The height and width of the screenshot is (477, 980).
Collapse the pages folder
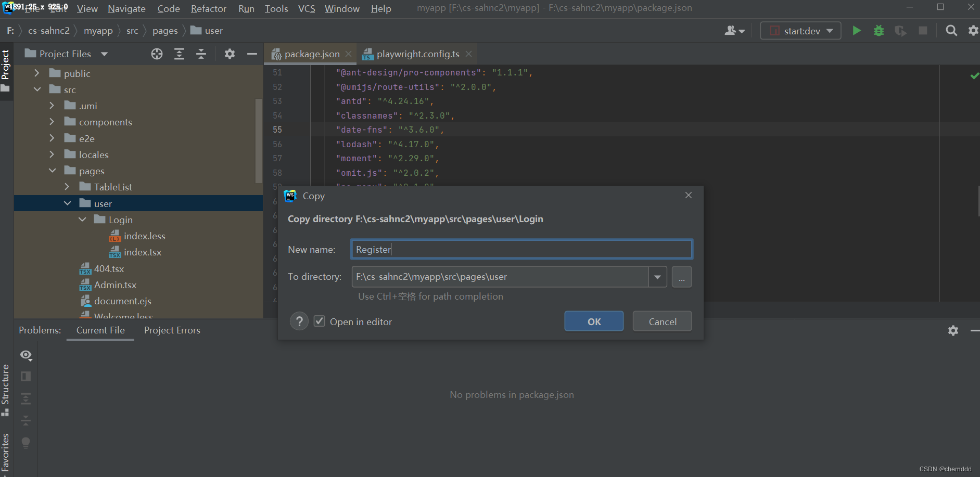tap(52, 171)
